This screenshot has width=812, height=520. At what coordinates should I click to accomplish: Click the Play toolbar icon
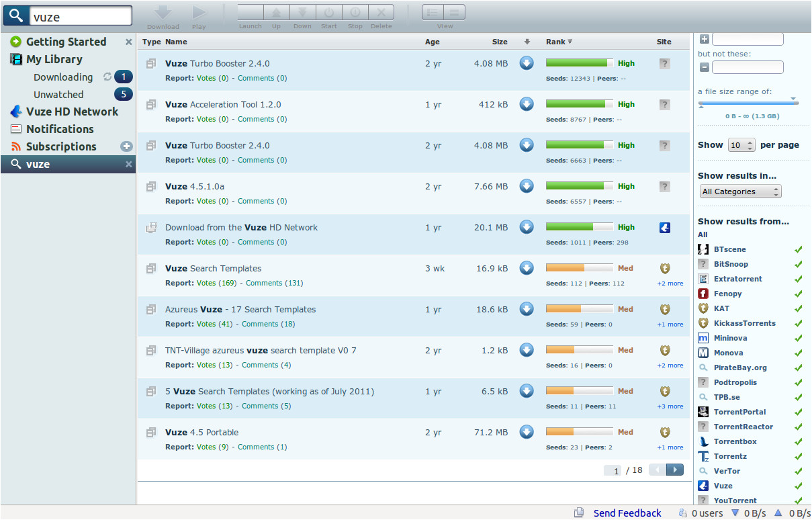click(x=199, y=12)
